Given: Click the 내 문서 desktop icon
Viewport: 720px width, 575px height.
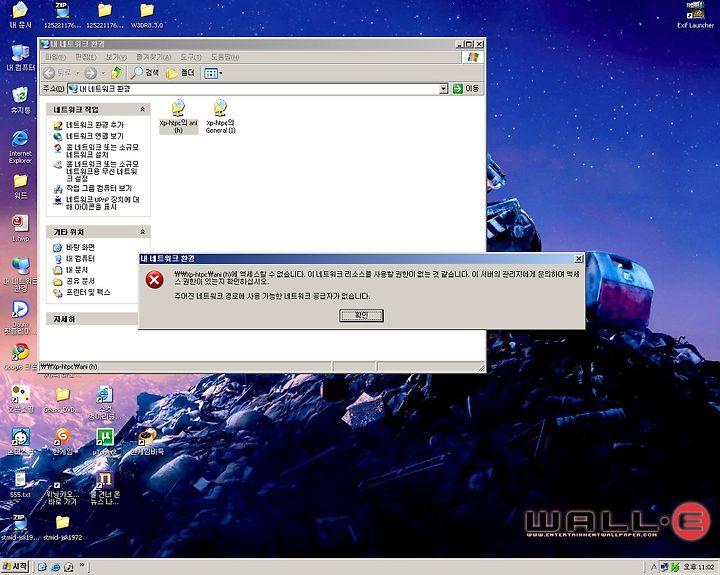Looking at the screenshot, I should click(x=20, y=15).
